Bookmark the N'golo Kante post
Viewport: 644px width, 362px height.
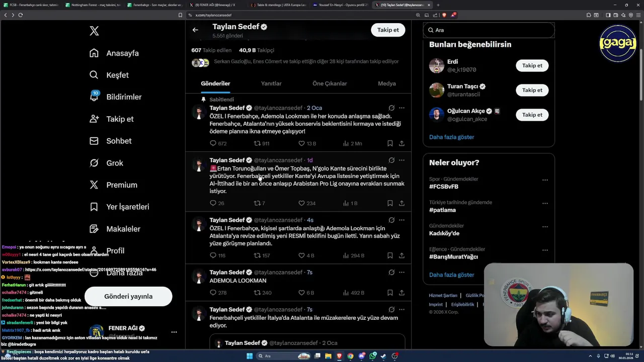click(x=390, y=203)
